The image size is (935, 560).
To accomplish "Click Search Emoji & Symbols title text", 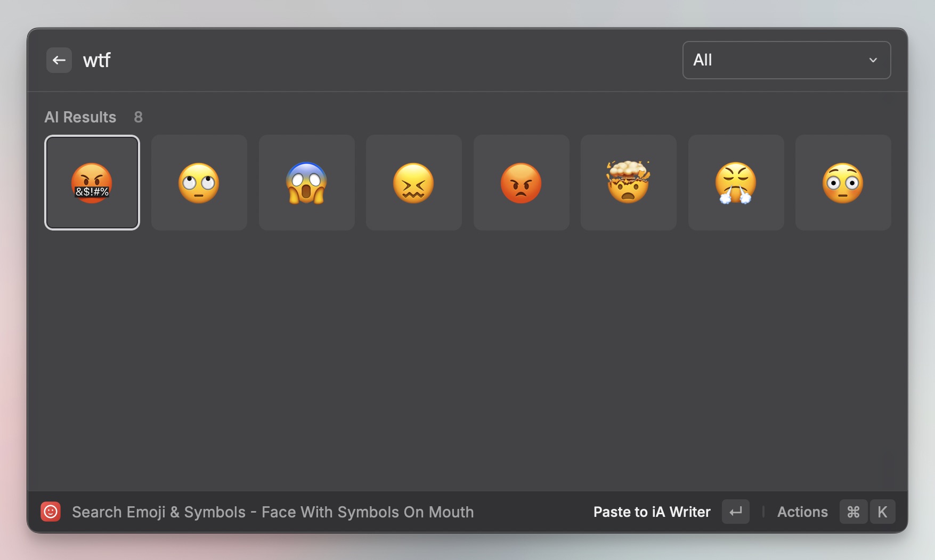I will 159,512.
